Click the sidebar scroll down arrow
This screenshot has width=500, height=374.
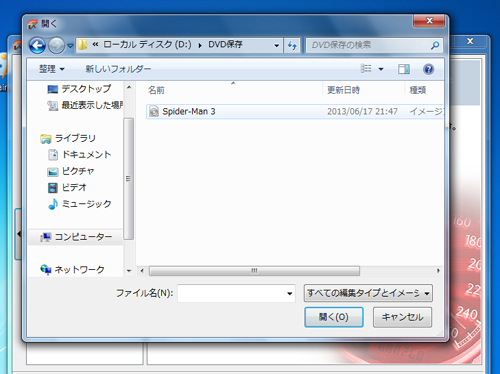pyautogui.click(x=129, y=271)
